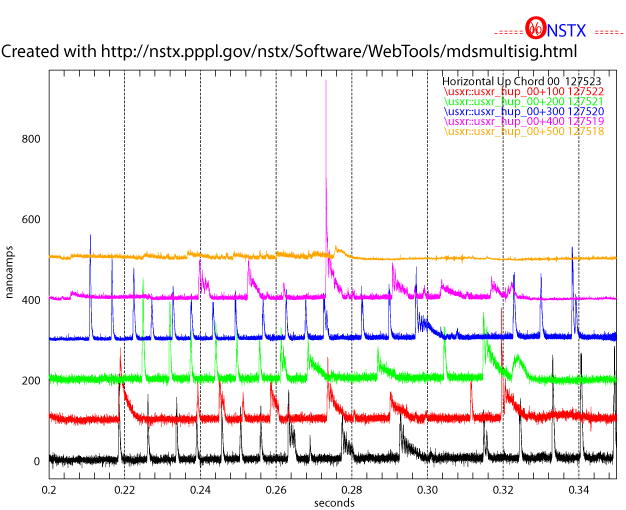Click the mdsmultisig.html URL caption
Screen dimensions: 626x510
tap(291, 49)
